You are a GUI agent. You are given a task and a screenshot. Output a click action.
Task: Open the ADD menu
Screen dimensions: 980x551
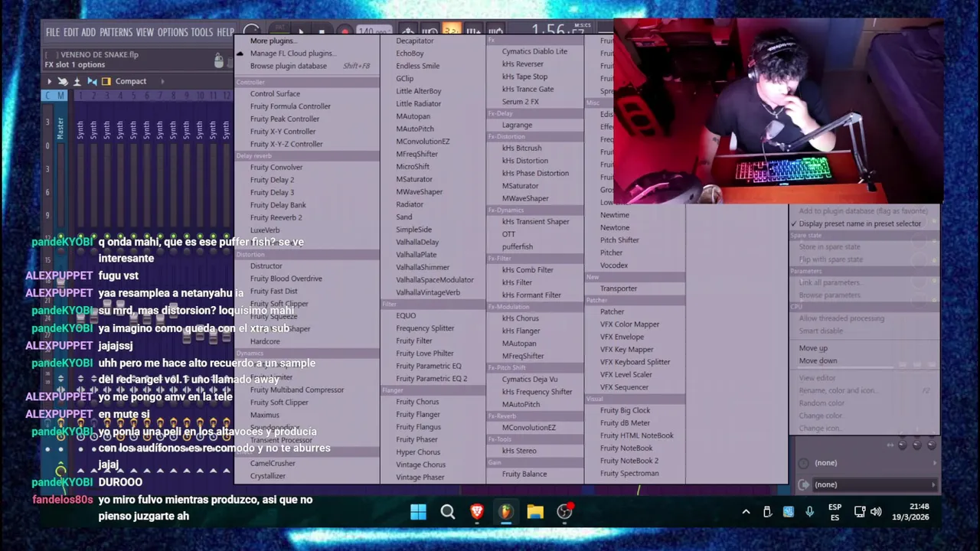[88, 32]
